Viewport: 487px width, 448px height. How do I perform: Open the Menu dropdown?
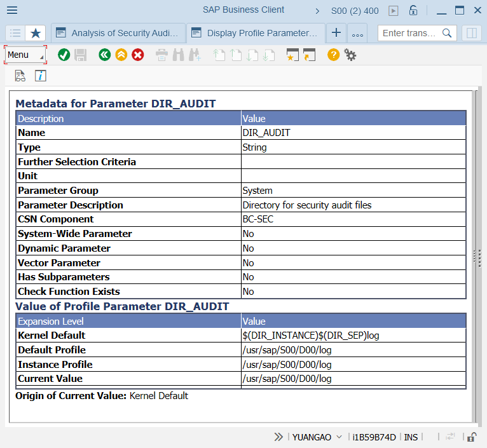[x=25, y=55]
